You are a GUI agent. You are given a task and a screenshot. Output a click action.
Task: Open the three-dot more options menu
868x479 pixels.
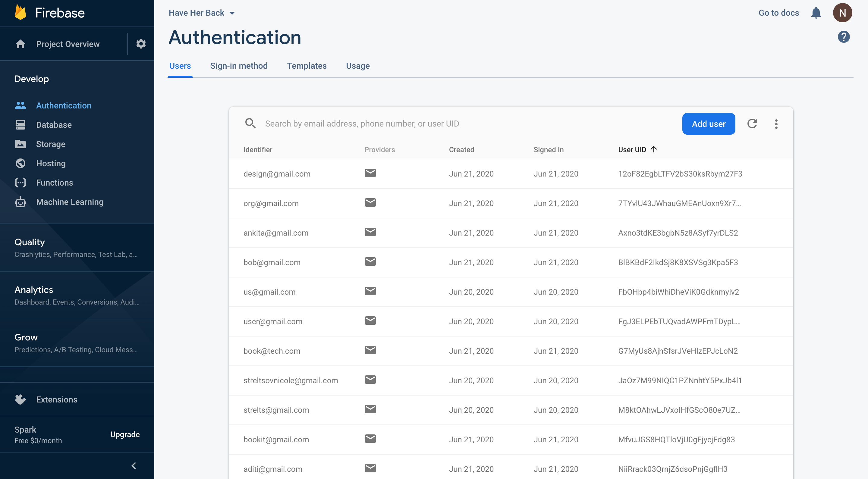(776, 124)
